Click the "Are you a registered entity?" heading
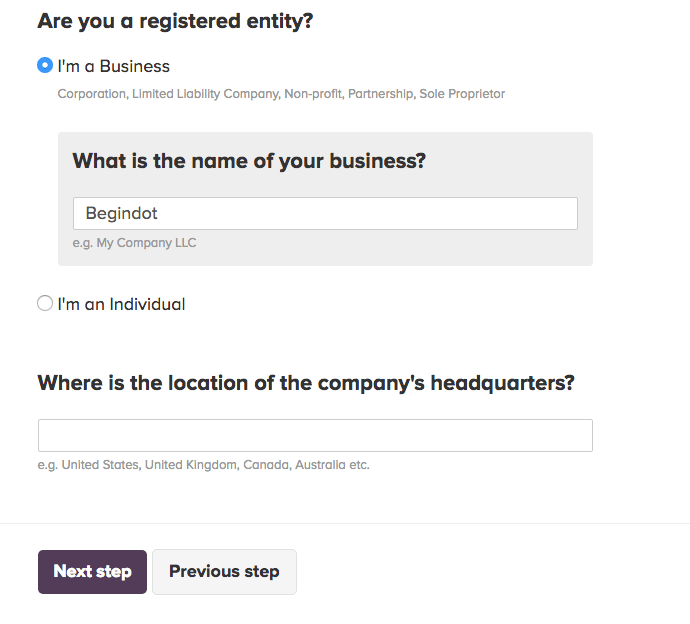 click(175, 20)
